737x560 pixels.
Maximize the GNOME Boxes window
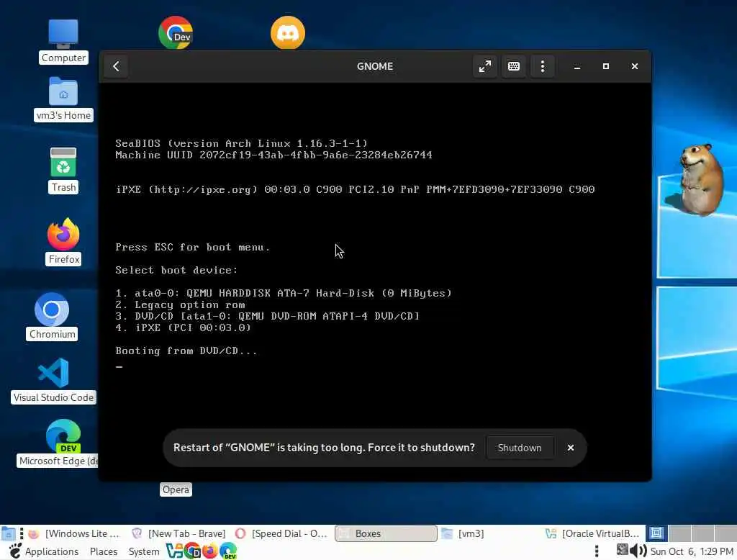(x=606, y=66)
